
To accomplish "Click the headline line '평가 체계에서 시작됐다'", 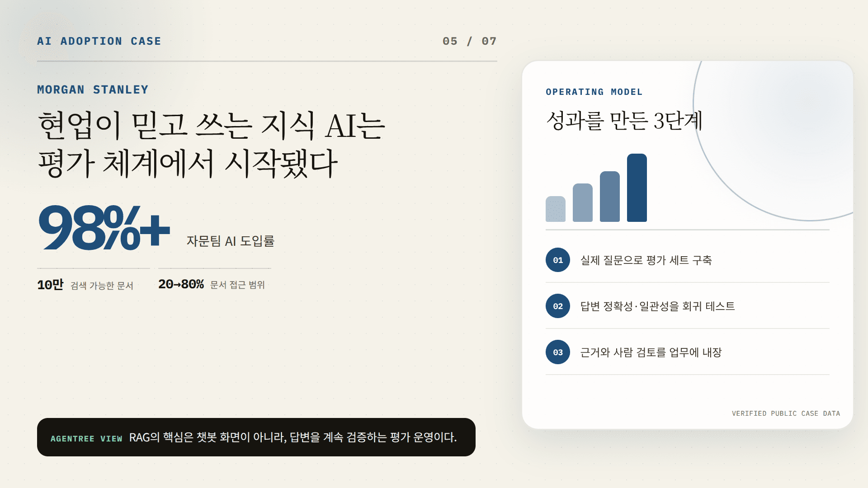I will [188, 163].
